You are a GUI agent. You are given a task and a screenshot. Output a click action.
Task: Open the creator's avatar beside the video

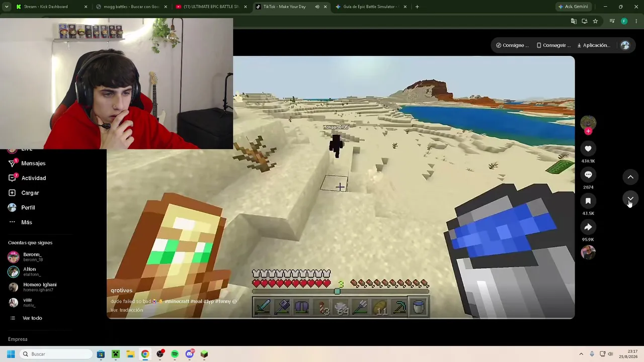pyautogui.click(x=588, y=122)
